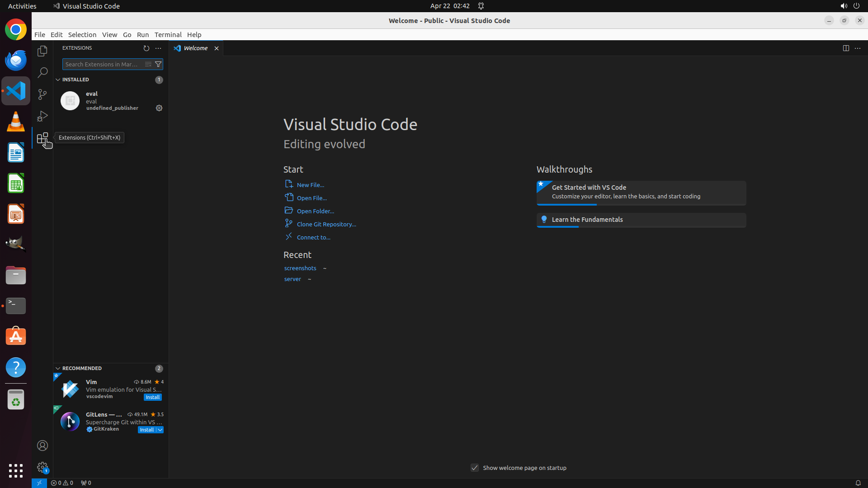Click the Clone Git Repository link
868x488 pixels.
tap(326, 224)
